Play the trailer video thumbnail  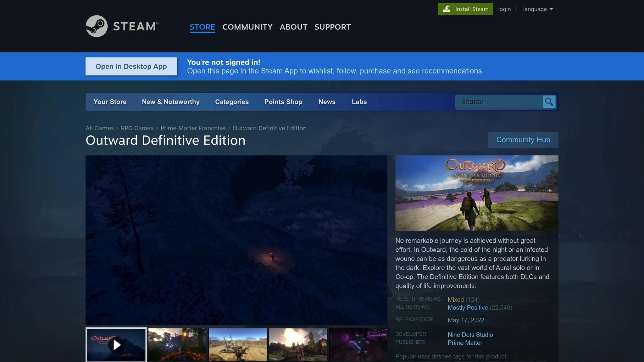tap(116, 345)
